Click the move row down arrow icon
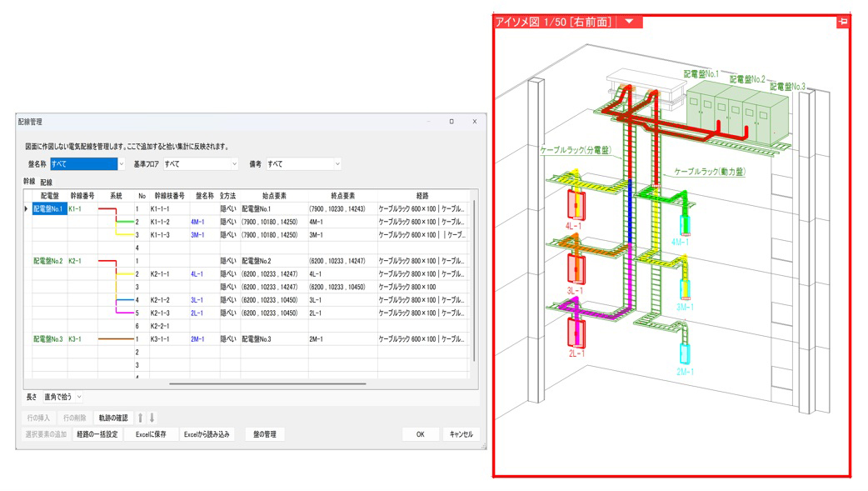 click(152, 418)
